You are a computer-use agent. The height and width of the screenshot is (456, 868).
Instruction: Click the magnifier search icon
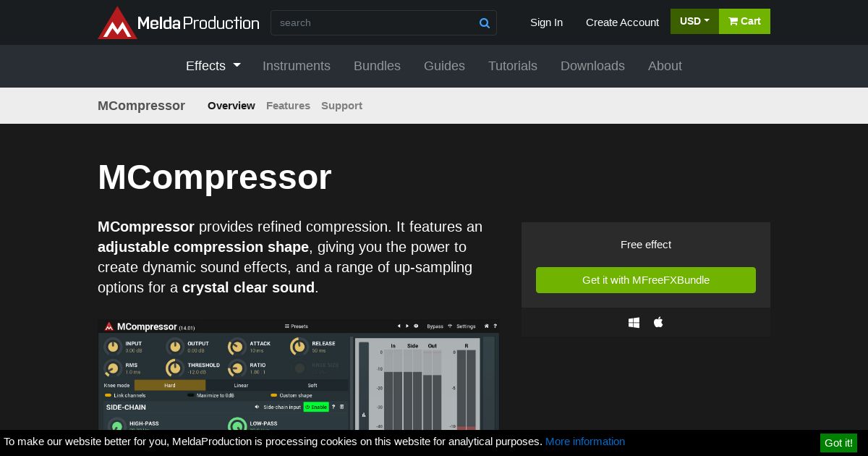click(x=485, y=23)
